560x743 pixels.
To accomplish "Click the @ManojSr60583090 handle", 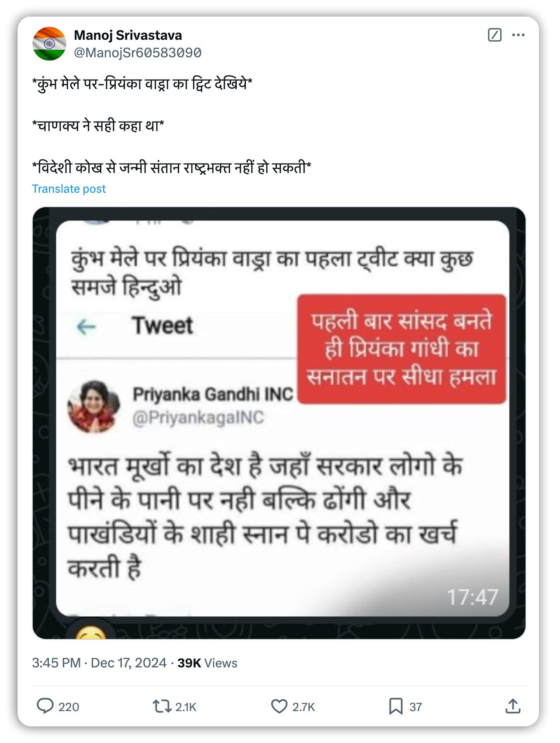I will (x=138, y=53).
